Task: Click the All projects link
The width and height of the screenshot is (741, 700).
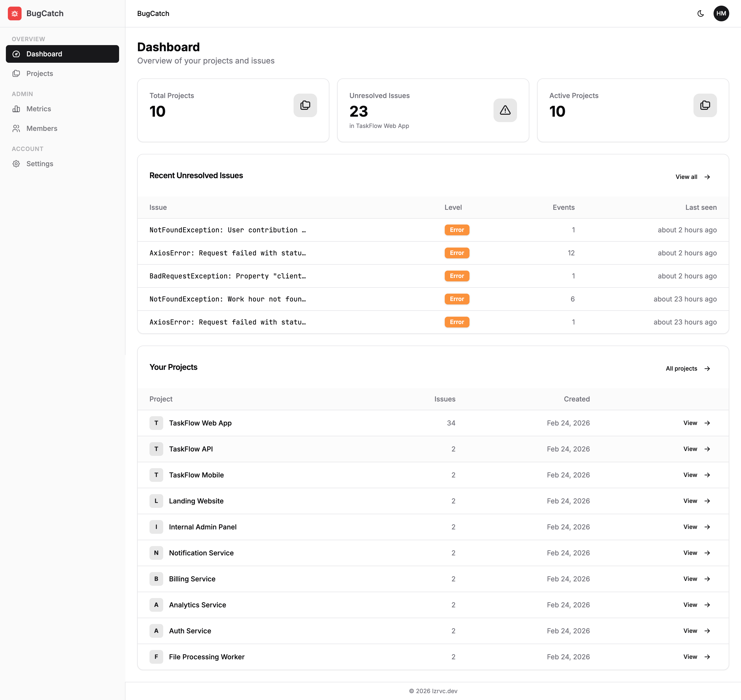Action: (x=688, y=369)
